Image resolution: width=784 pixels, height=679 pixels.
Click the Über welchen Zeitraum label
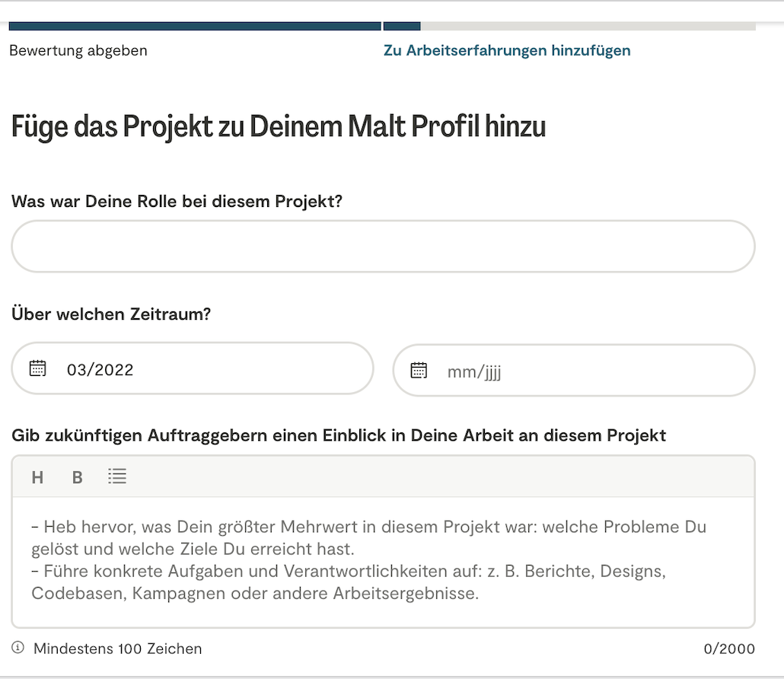[111, 314]
